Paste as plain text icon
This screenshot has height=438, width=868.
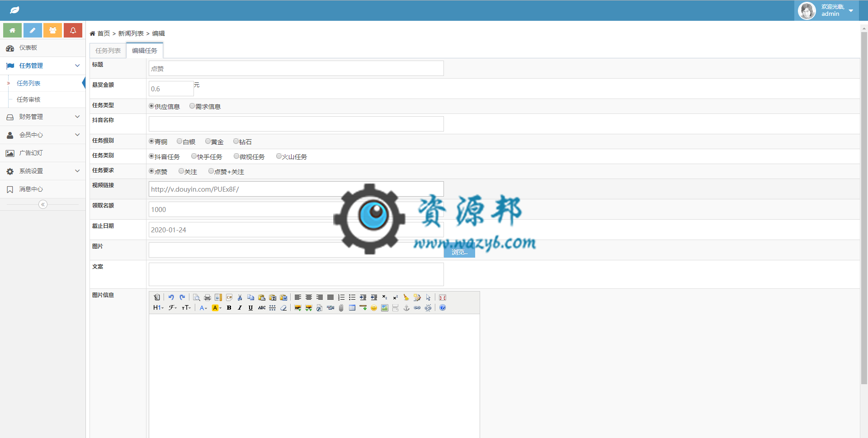pyautogui.click(x=273, y=297)
